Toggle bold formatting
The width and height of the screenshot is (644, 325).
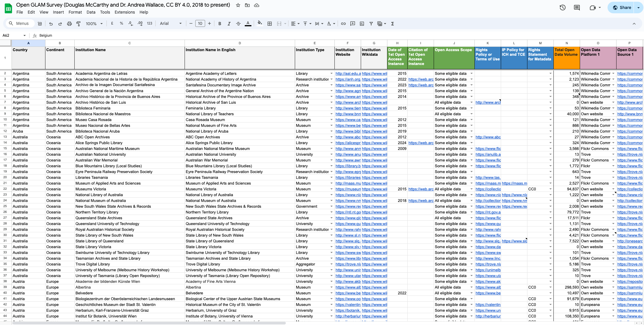[220, 24]
